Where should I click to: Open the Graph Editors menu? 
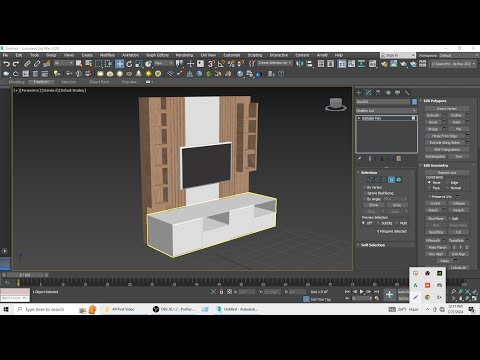[157, 55]
